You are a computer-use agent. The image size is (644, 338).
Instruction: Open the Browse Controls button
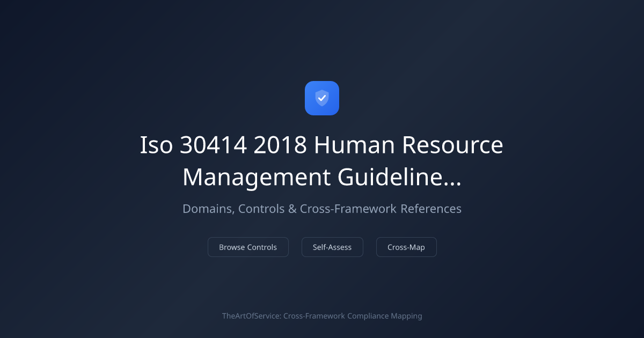(248, 247)
